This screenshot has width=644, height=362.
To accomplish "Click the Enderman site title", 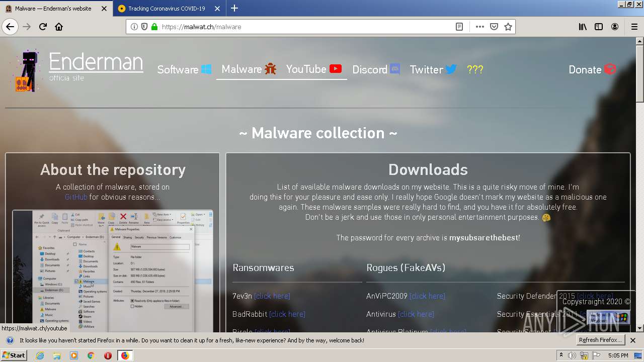I will pos(96,62).
